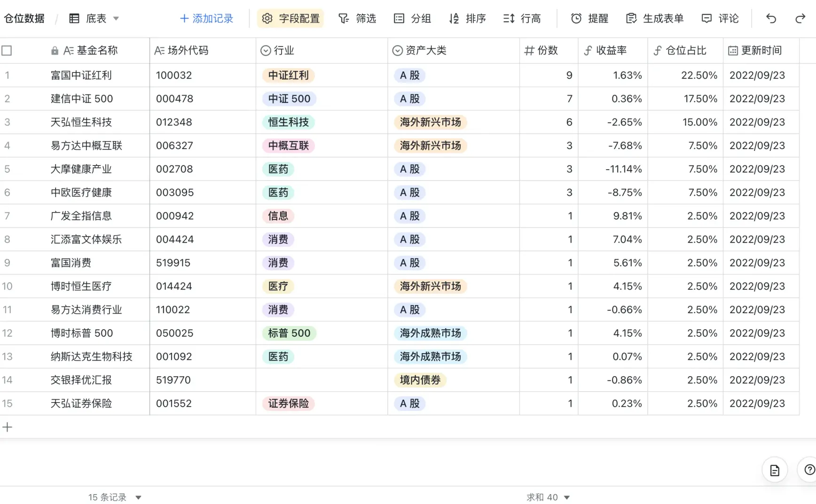The image size is (816, 504).
Task: Open the 排序 sort tool
Action: (467, 18)
